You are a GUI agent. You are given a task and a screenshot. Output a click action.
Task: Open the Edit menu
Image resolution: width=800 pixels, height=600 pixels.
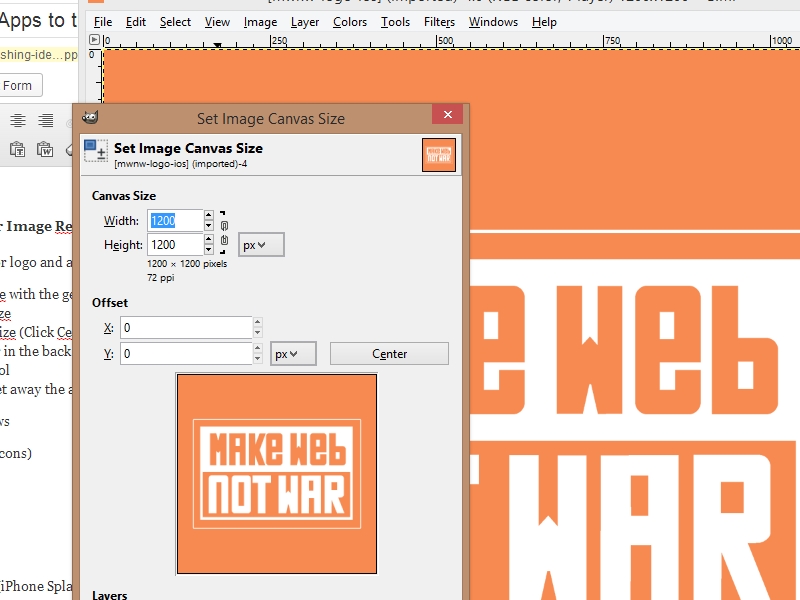(x=136, y=22)
